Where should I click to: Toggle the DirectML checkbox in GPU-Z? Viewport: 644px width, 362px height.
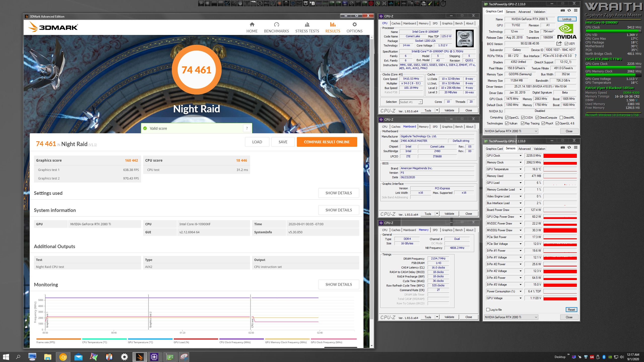click(561, 117)
